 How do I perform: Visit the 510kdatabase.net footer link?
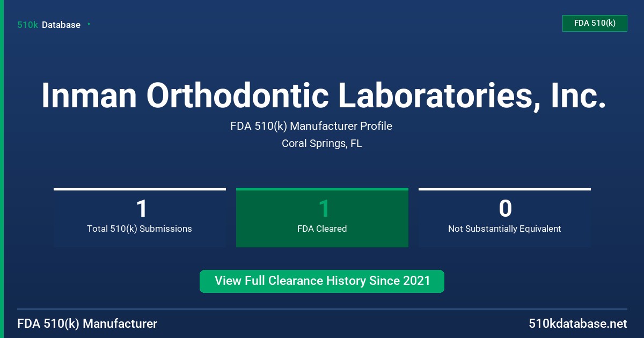[x=577, y=324]
